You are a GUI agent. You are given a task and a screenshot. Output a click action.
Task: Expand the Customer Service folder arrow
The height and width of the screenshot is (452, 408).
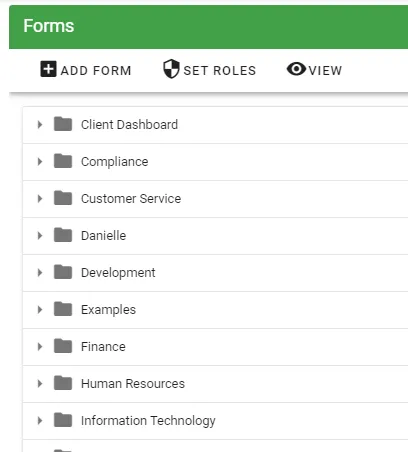point(40,199)
